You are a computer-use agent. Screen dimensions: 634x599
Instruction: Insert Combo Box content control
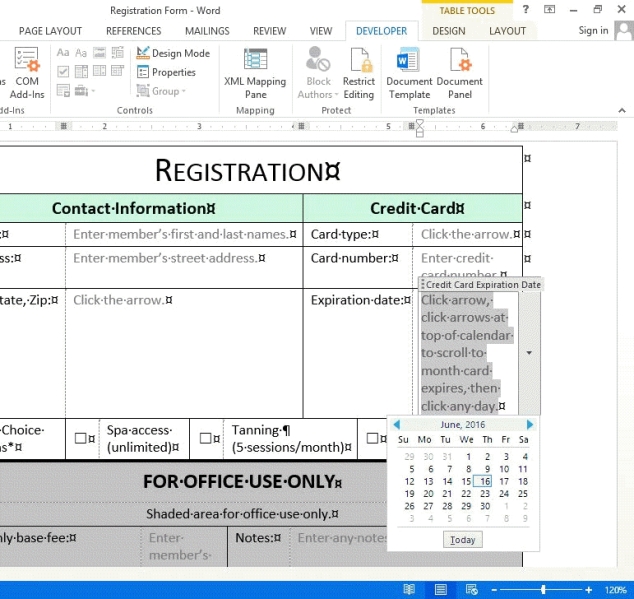pyautogui.click(x=81, y=72)
